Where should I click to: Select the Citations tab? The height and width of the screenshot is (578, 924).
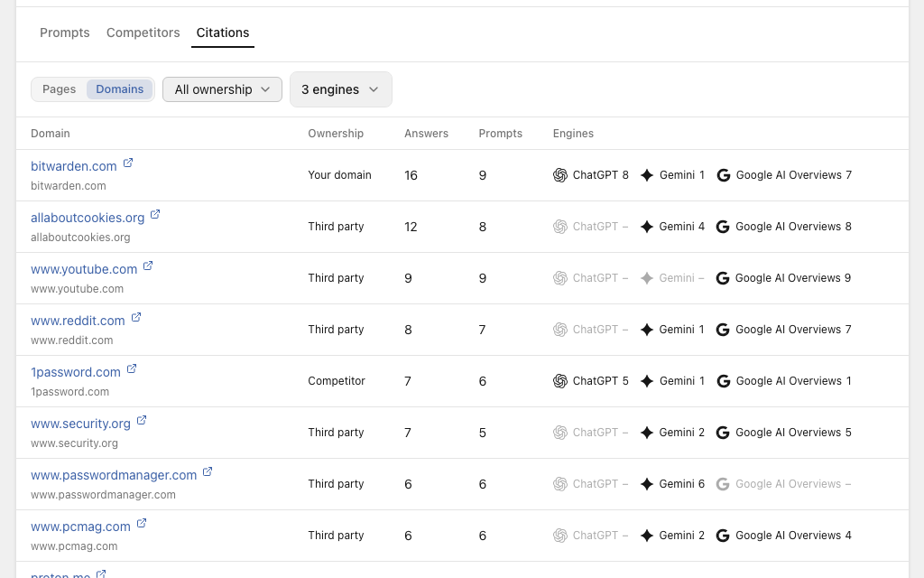223,33
